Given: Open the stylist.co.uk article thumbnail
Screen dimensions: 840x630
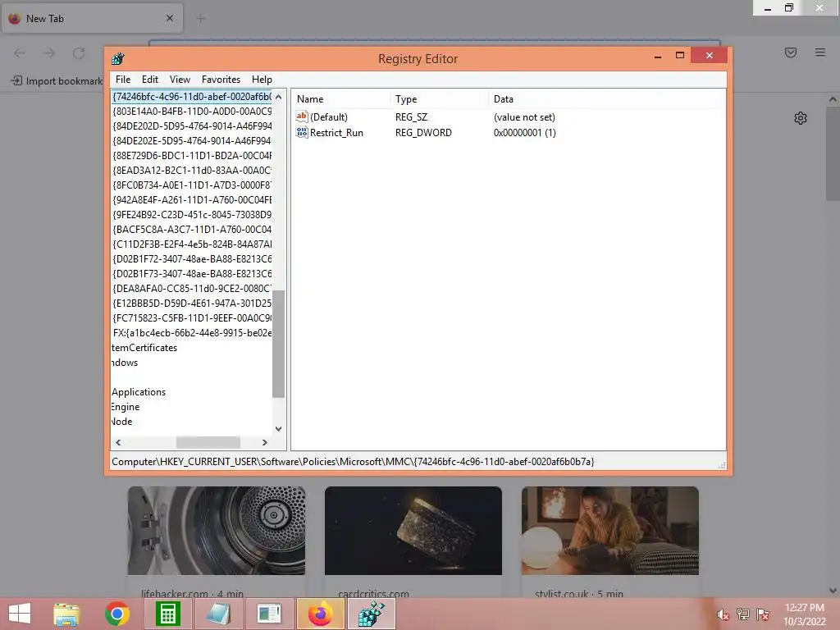Looking at the screenshot, I should tap(610, 531).
